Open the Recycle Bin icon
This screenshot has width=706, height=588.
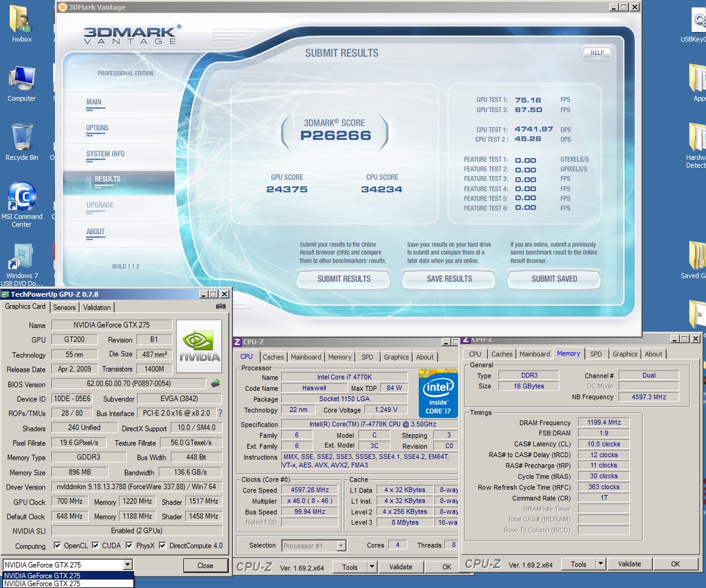click(x=22, y=142)
